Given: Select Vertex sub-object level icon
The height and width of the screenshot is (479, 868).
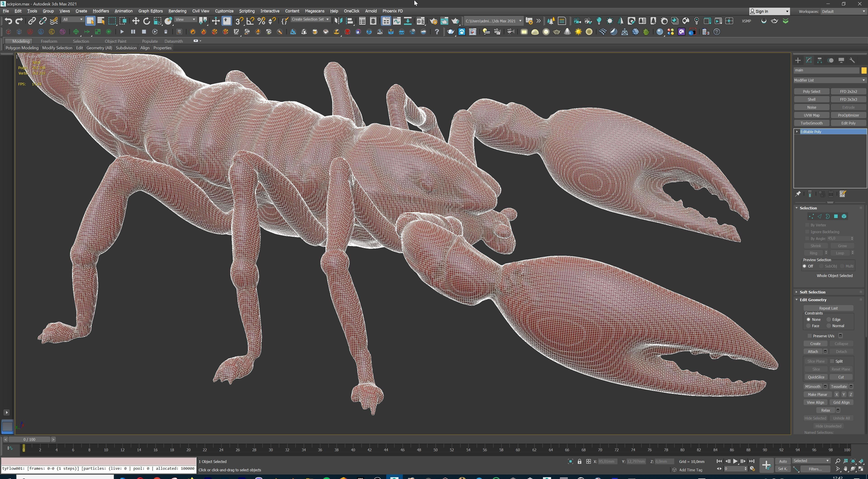Looking at the screenshot, I should pos(811,216).
